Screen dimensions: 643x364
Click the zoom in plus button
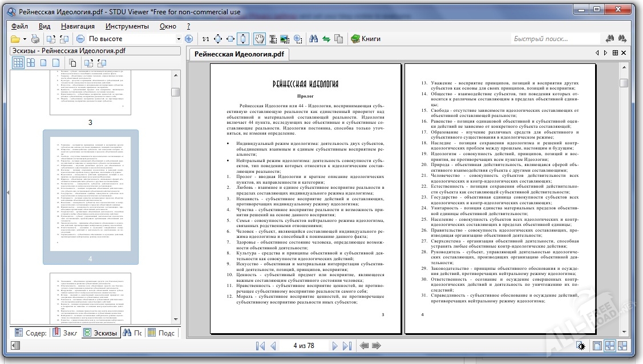coord(189,39)
